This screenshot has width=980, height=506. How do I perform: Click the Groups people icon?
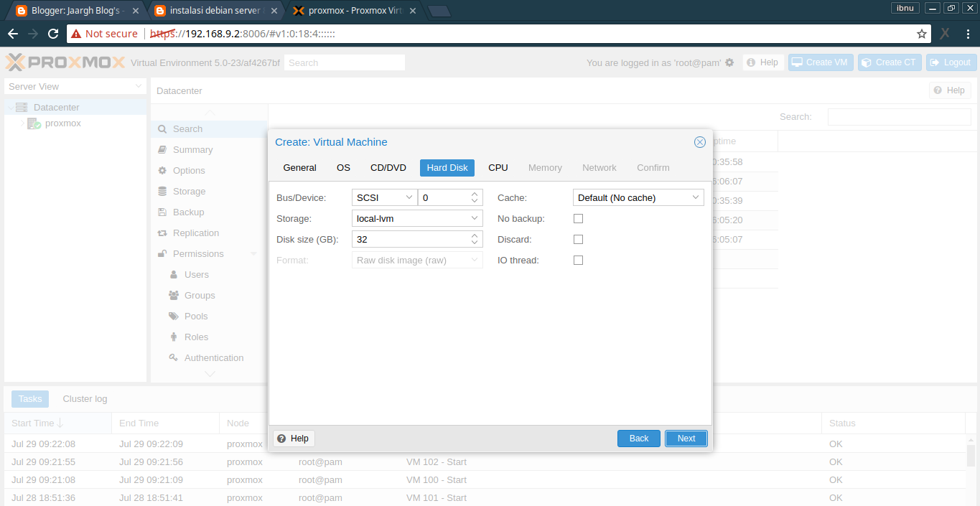pyautogui.click(x=174, y=296)
